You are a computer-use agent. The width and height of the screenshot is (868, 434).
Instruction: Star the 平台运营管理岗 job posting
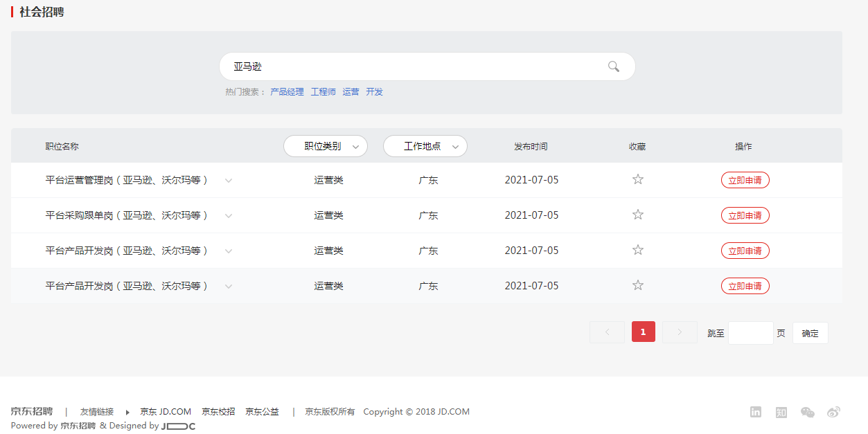click(637, 179)
